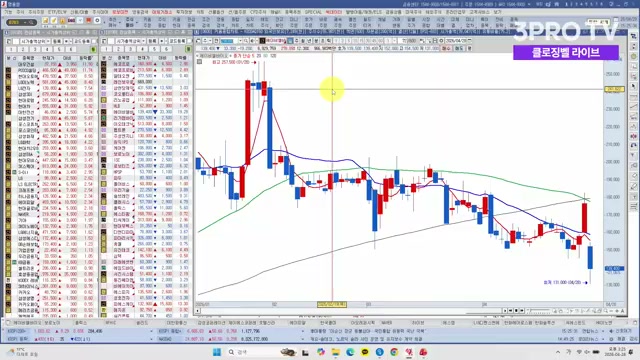This screenshot has width=640, height=360.
Task: Open the 차트 menu
Action: click(x=200, y=13)
